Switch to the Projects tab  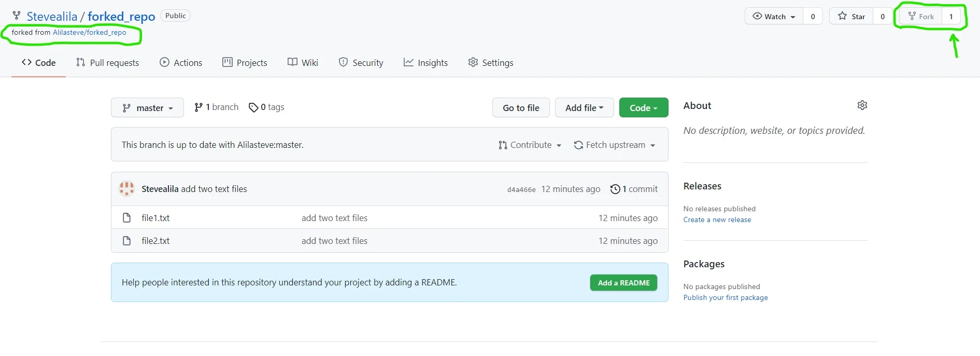coord(245,63)
